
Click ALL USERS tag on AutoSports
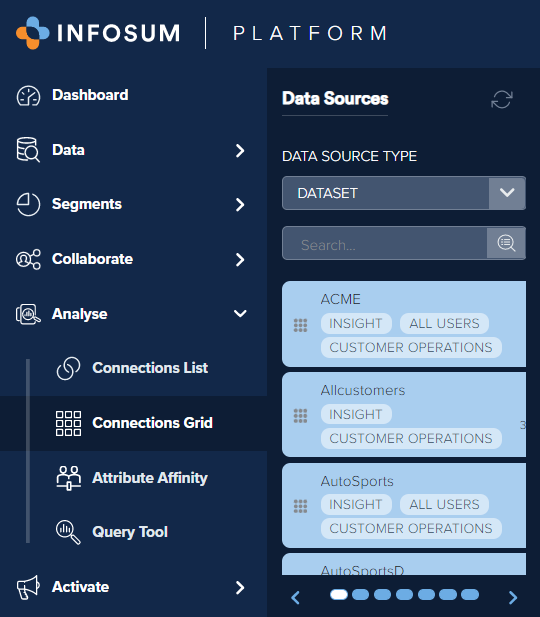click(444, 504)
